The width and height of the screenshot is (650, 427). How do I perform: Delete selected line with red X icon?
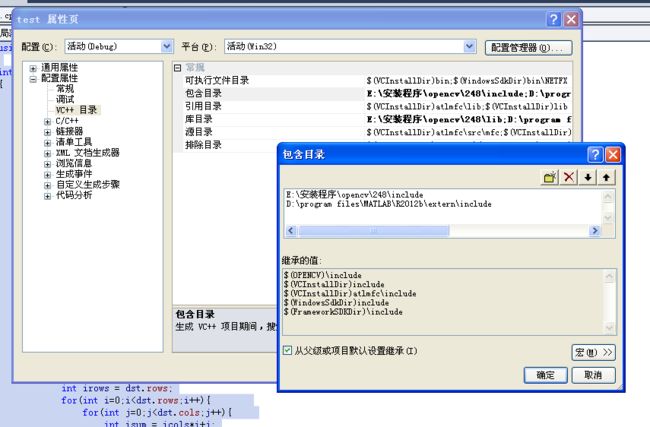(569, 177)
